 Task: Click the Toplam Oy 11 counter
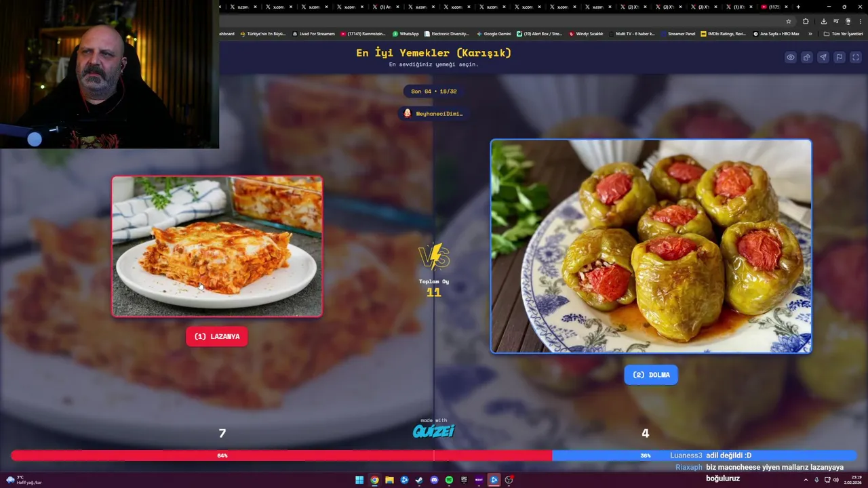434,288
